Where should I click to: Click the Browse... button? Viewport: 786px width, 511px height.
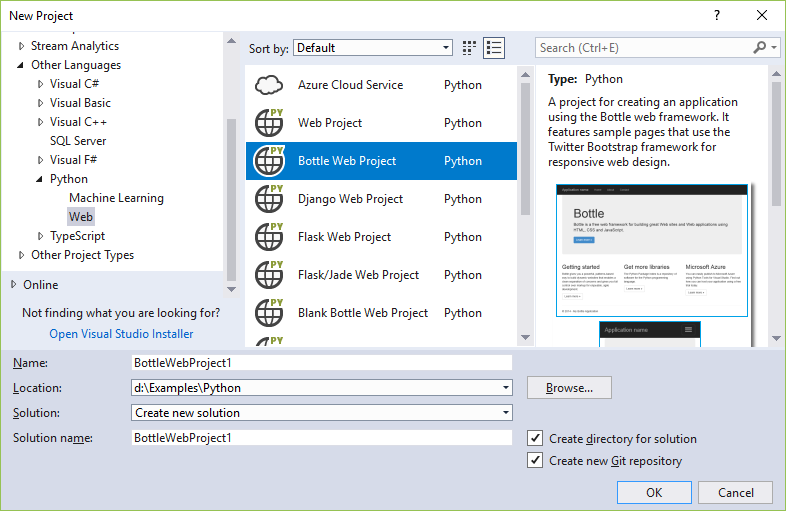click(x=569, y=388)
